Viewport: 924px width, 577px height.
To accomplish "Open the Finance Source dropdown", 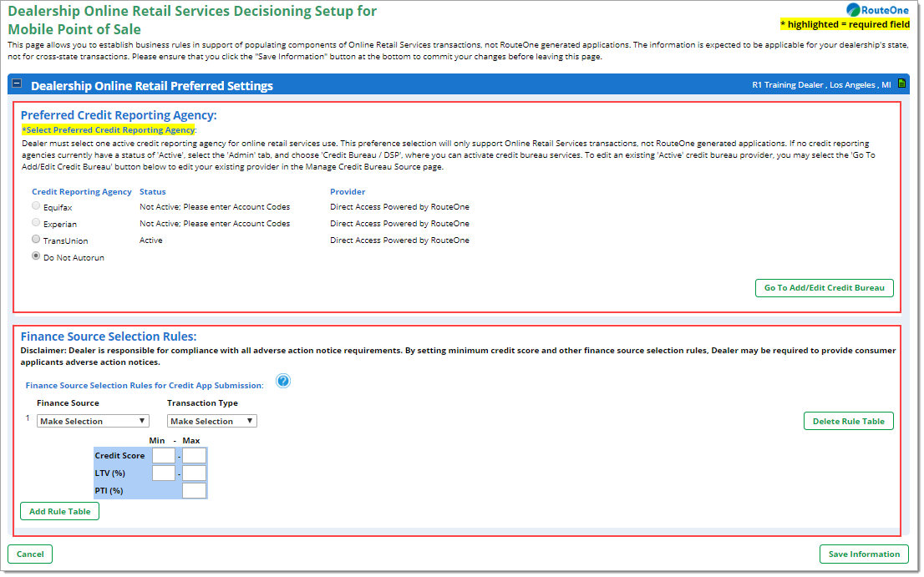I will point(93,422).
